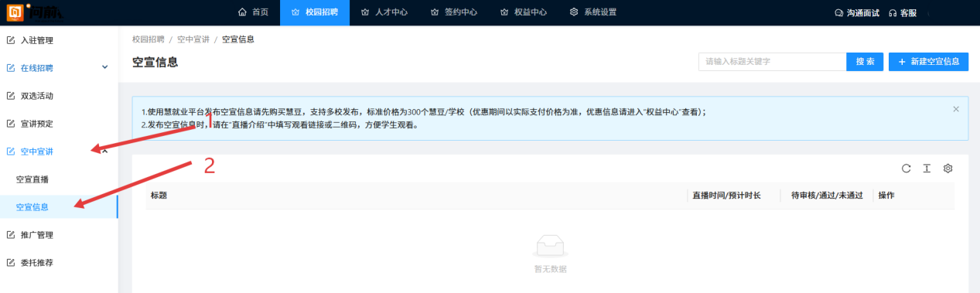Click the 搜索 search button
Viewport: 980px width, 293px height.
click(x=865, y=62)
